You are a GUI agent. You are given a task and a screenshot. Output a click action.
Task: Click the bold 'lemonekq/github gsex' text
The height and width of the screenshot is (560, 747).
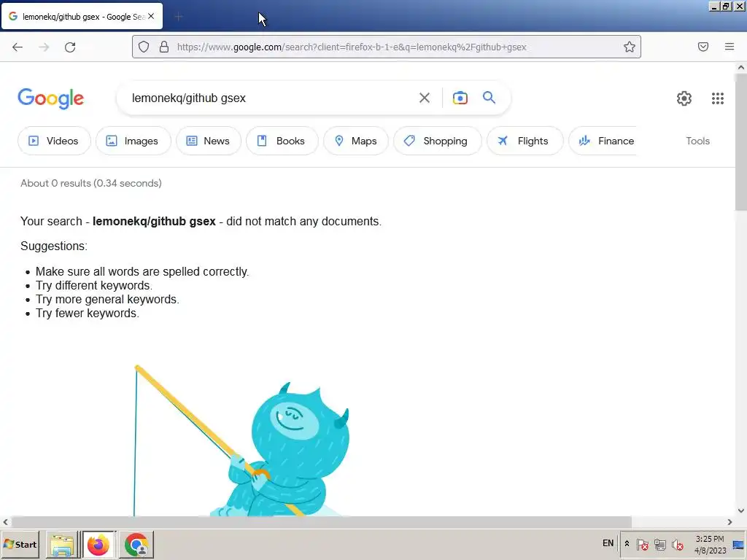[154, 222]
